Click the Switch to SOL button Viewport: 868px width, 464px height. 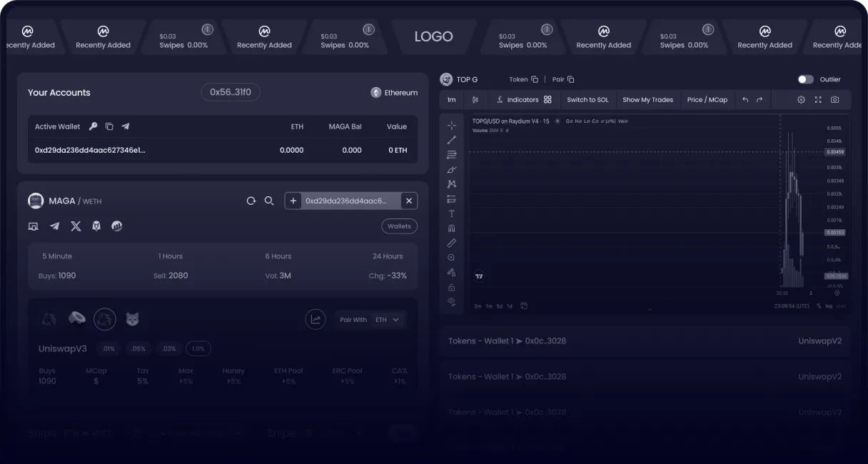tap(587, 100)
